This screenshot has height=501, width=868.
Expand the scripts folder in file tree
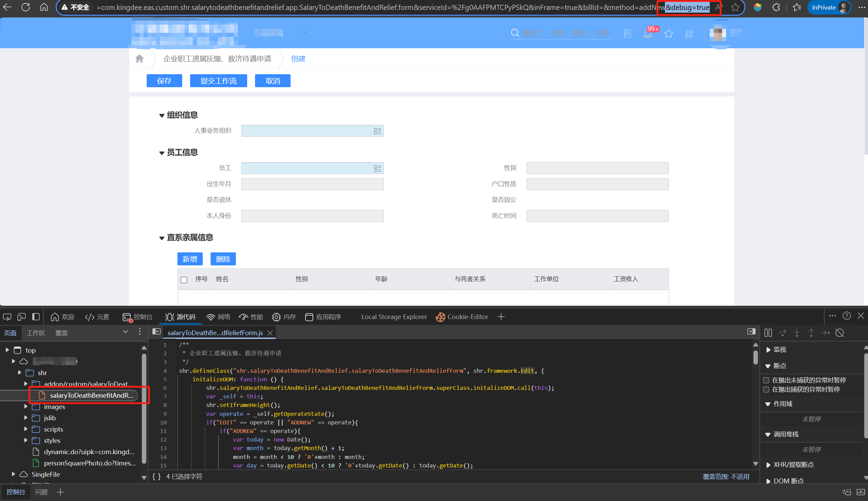26,429
